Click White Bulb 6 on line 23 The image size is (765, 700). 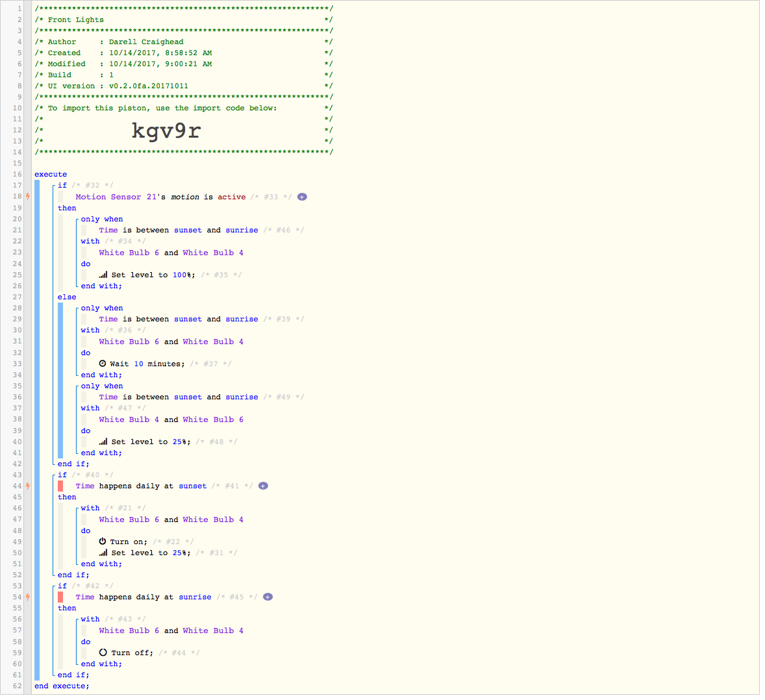(129, 253)
